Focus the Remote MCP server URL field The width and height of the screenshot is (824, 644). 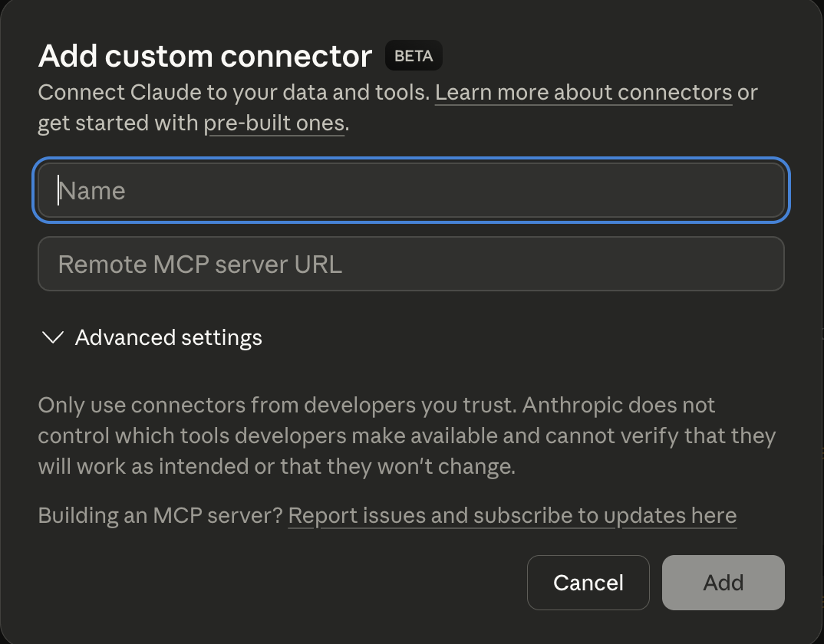(x=411, y=264)
